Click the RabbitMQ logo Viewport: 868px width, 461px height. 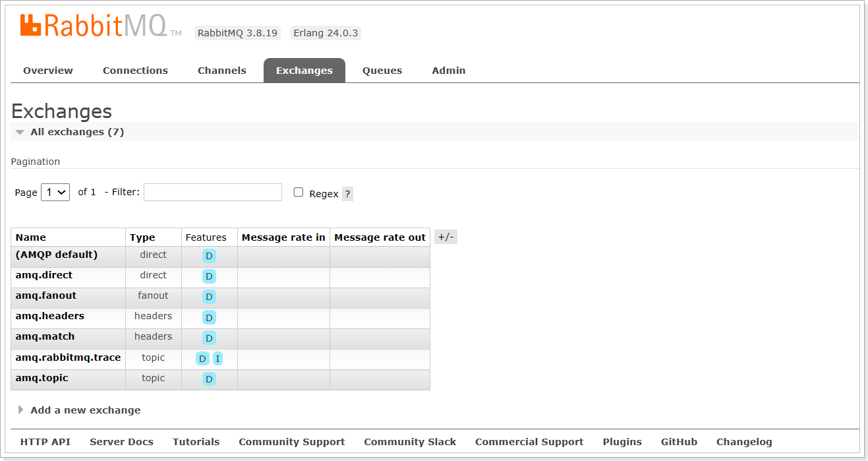click(101, 26)
